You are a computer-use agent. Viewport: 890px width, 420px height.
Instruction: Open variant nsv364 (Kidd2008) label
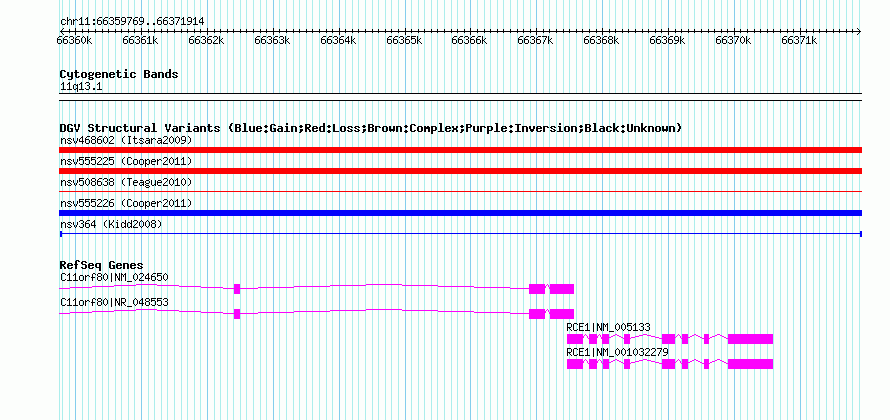click(x=111, y=224)
